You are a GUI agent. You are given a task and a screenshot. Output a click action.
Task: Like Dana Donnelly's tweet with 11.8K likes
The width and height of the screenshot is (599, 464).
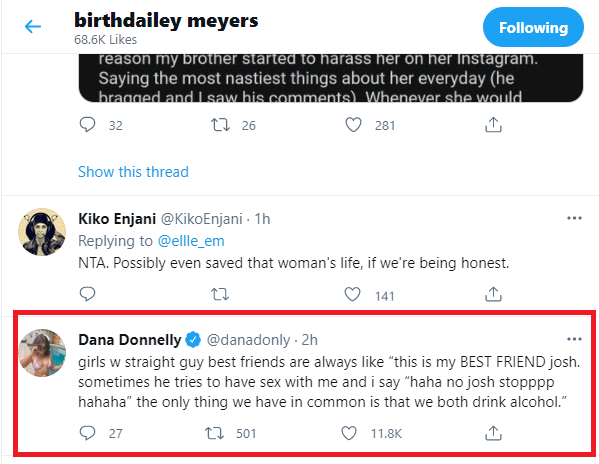(x=349, y=433)
